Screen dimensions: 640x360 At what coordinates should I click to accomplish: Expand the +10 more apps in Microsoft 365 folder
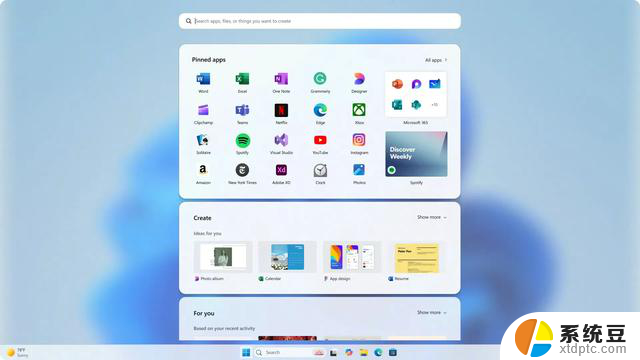[435, 105]
